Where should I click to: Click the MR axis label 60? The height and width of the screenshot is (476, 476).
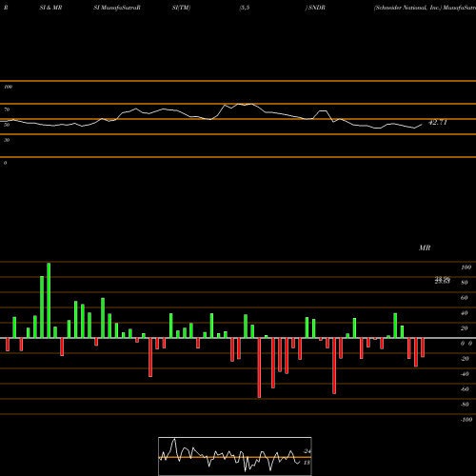tap(465, 298)
